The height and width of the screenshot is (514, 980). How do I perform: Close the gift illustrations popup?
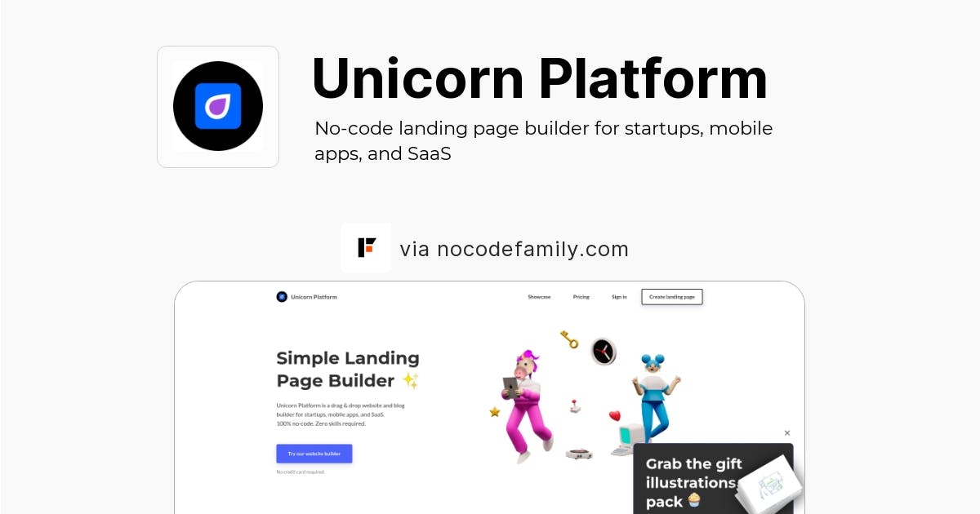[x=787, y=433]
